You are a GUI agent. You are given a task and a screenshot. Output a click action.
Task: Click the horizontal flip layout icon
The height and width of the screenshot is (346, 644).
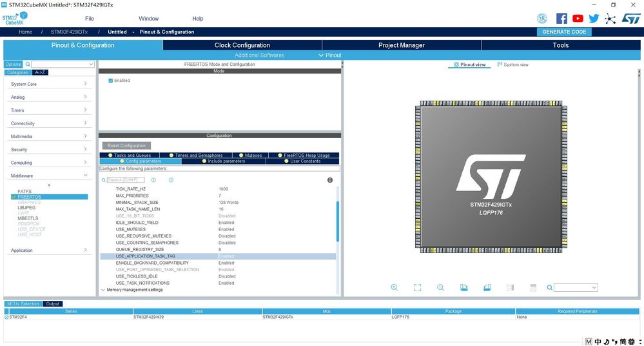510,287
